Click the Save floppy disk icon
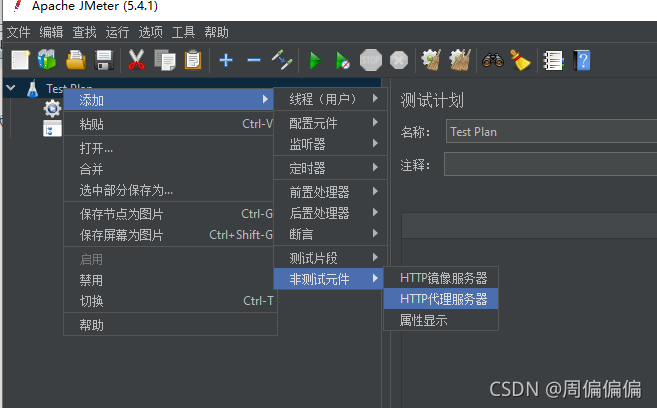The width and height of the screenshot is (657, 408). [104, 60]
